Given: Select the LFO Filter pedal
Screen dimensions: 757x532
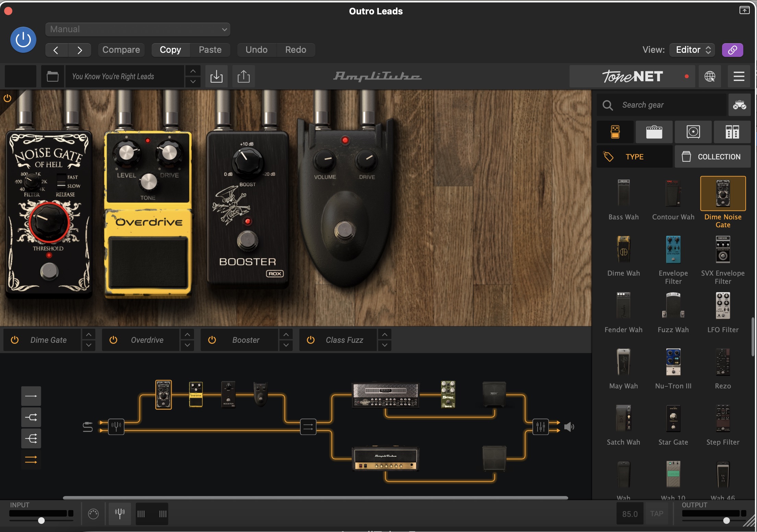Looking at the screenshot, I should point(723,312).
